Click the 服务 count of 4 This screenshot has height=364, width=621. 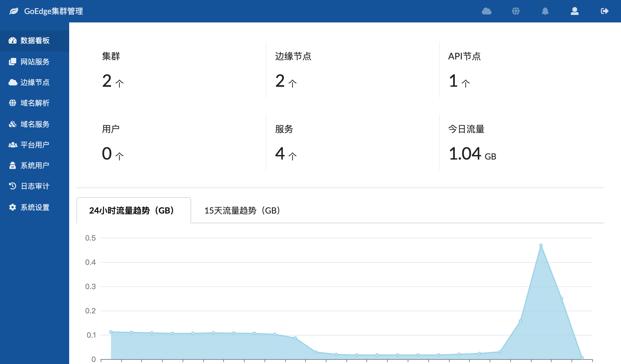pos(286,154)
